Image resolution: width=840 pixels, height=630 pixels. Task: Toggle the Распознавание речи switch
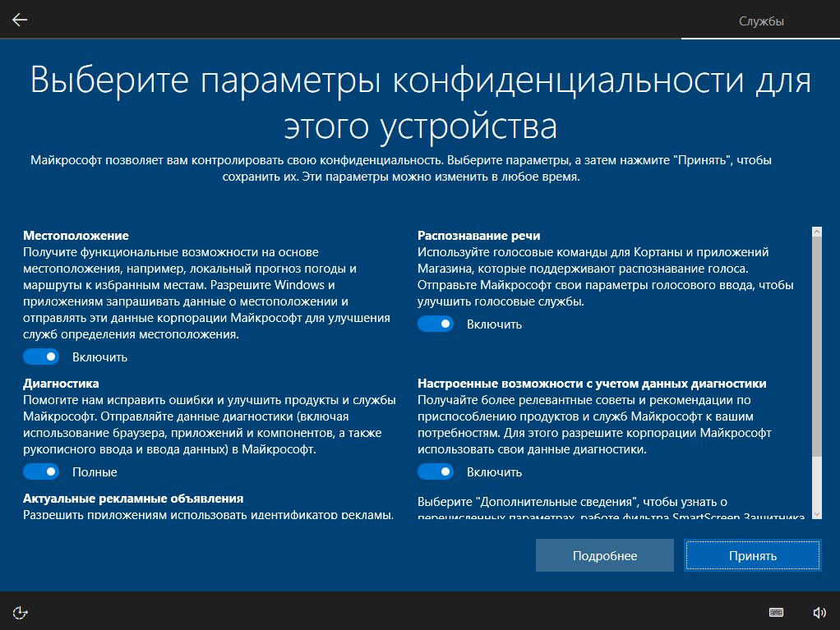click(x=436, y=324)
